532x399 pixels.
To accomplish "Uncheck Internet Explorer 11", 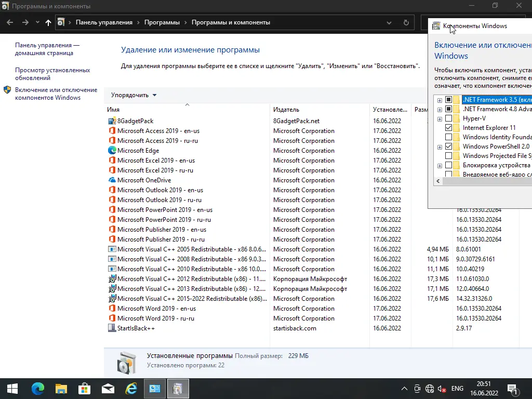I will click(448, 127).
